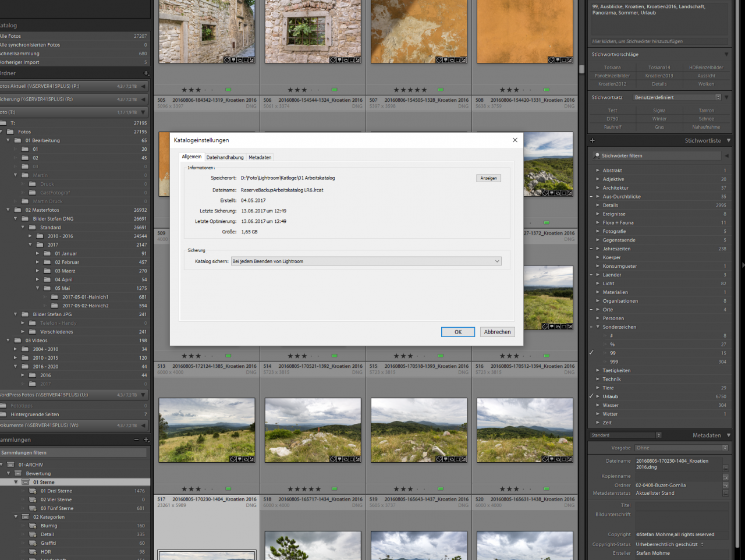The width and height of the screenshot is (745, 560).
Task: Click collection set icon of 01-ARCHIV
Action: (x=10, y=465)
